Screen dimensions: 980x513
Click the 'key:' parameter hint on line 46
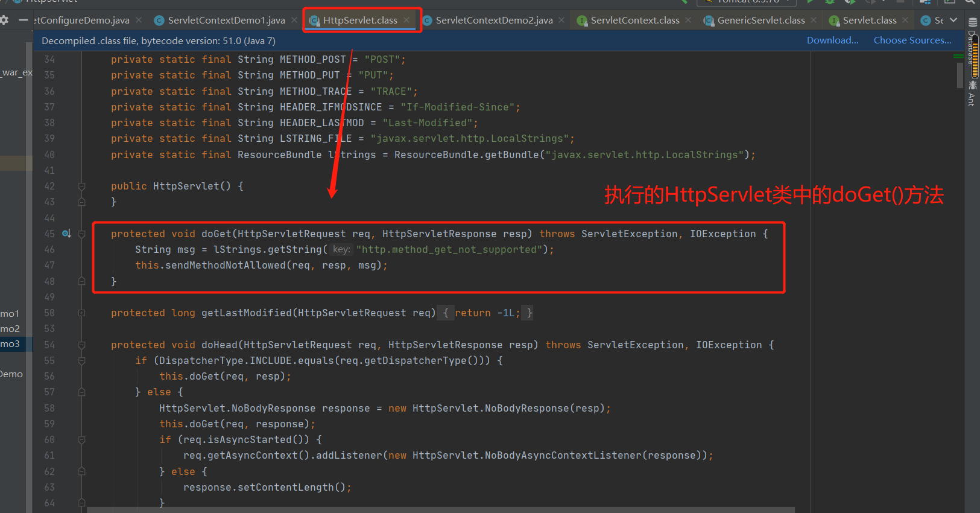pos(341,249)
